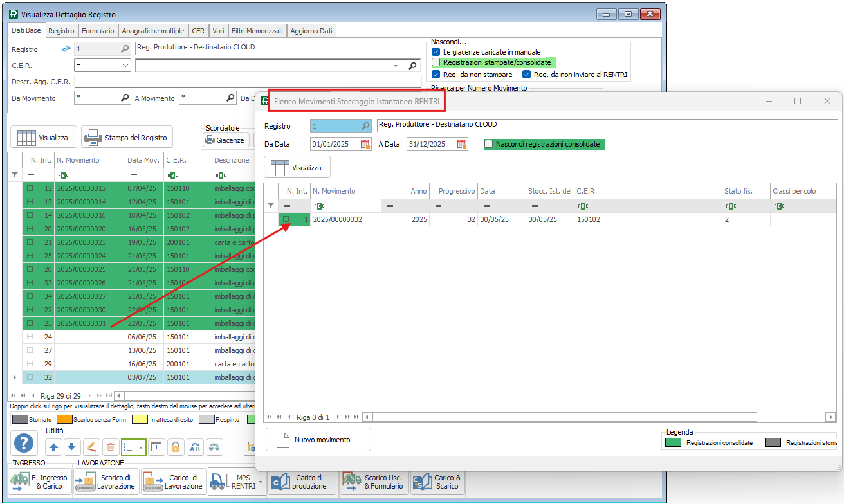Uncheck Le giacenze caricate in manuale
This screenshot has height=504, width=844.
(436, 51)
